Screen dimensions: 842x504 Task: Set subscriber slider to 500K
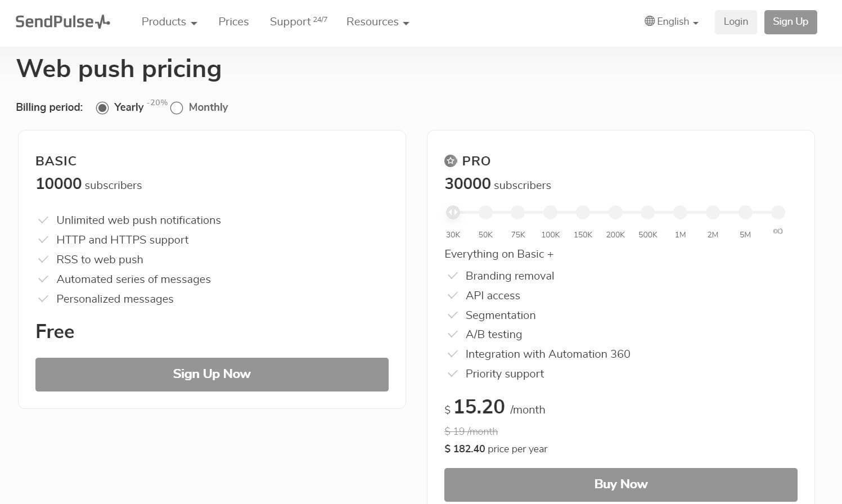coord(648,212)
